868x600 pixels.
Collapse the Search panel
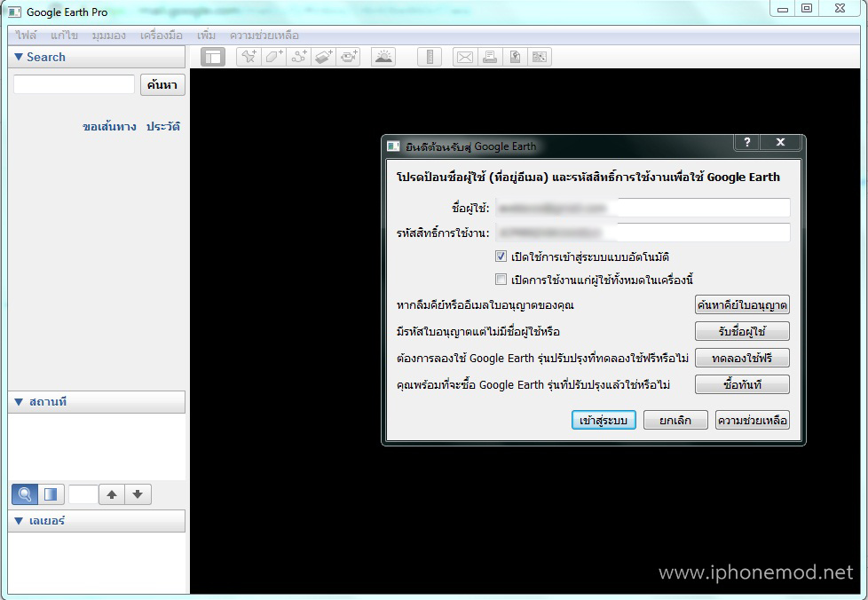[19, 57]
